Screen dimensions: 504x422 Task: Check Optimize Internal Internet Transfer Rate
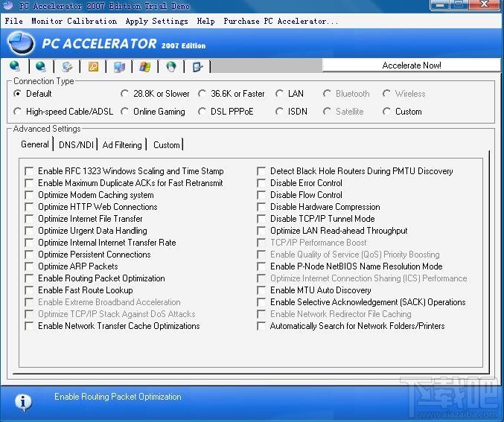[x=29, y=243]
